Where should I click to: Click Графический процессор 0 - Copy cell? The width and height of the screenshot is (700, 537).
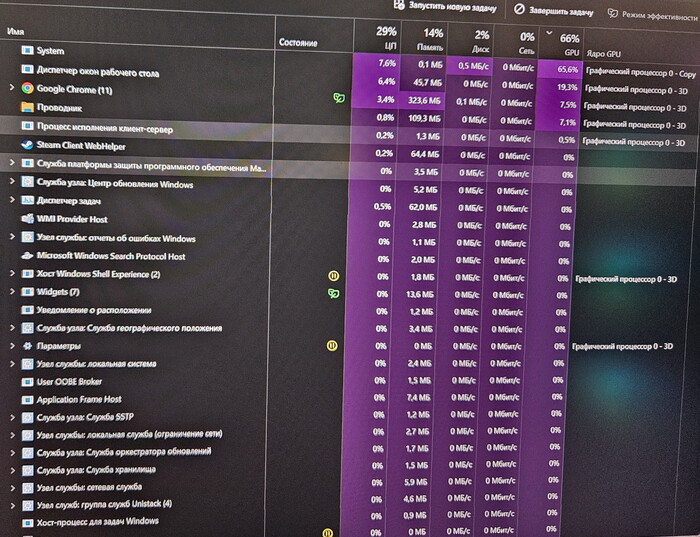[641, 73]
